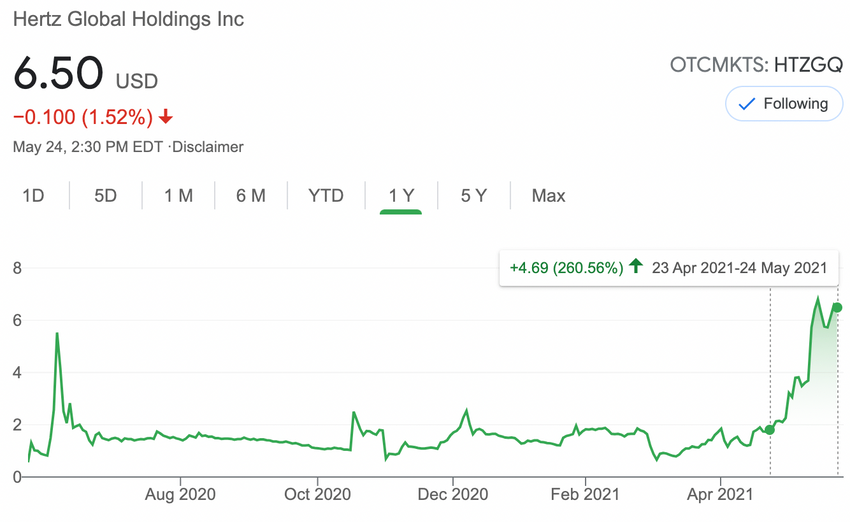The height and width of the screenshot is (522, 850).
Task: Click the y-axis label 0
Action: [x=17, y=477]
